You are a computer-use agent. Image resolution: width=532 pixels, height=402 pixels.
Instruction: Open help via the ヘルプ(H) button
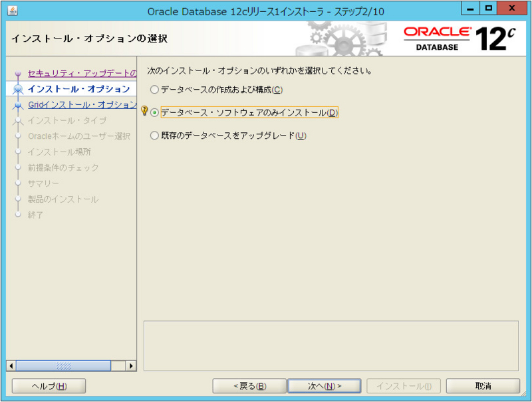[47, 385]
